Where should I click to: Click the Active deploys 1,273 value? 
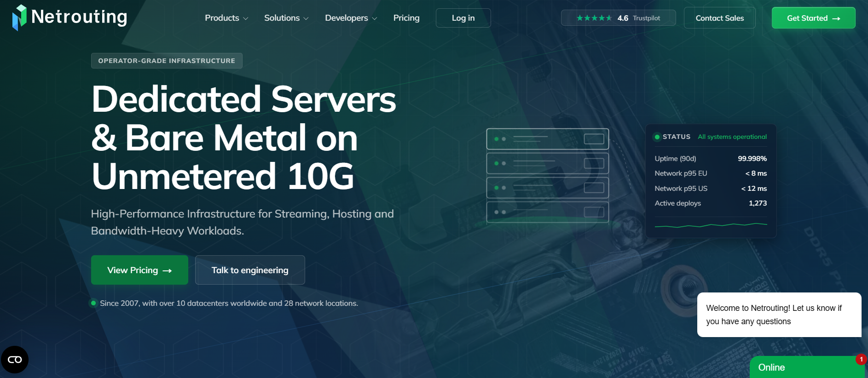coord(758,203)
